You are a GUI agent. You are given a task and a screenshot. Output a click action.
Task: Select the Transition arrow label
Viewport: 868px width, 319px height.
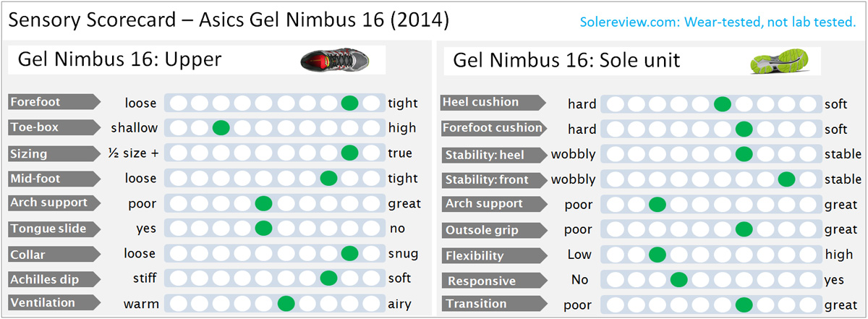[x=493, y=303]
